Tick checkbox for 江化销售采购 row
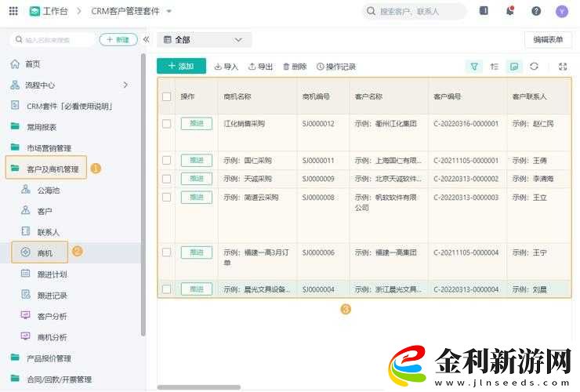 (x=166, y=124)
